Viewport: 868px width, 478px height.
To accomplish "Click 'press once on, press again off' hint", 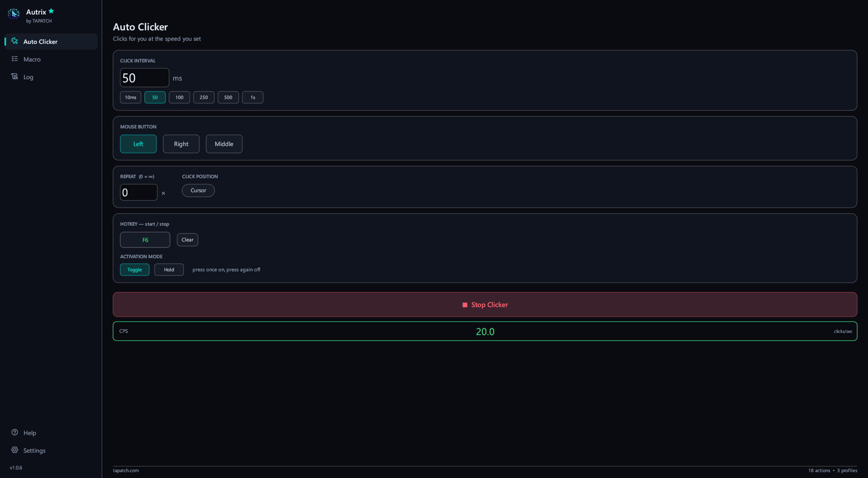I will click(x=226, y=270).
